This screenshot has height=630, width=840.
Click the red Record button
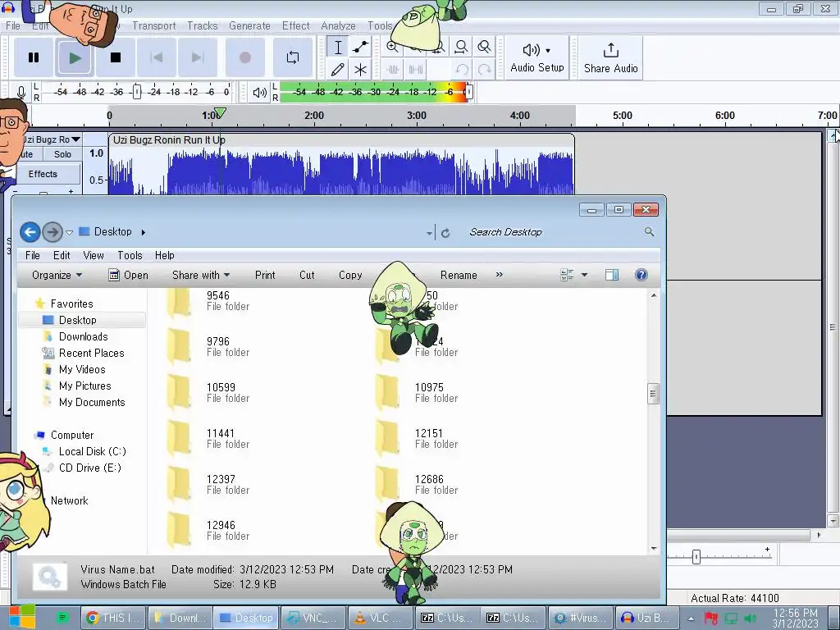pyautogui.click(x=244, y=57)
